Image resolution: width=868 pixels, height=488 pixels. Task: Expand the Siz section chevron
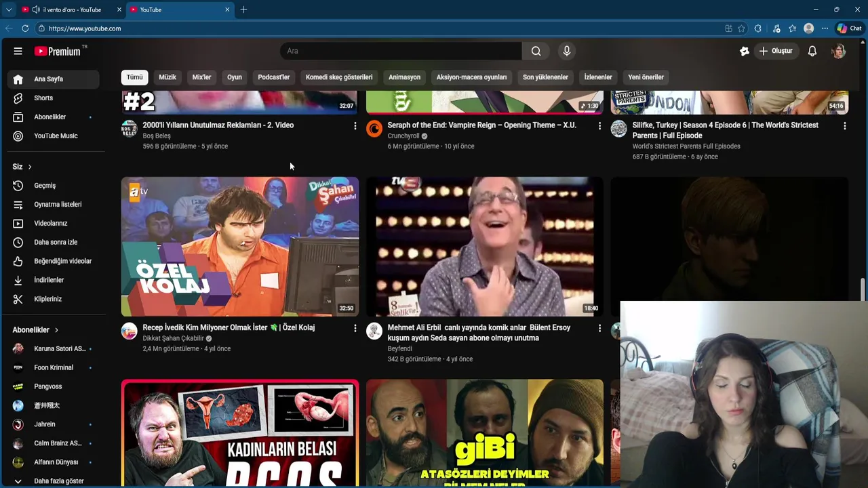(x=29, y=167)
